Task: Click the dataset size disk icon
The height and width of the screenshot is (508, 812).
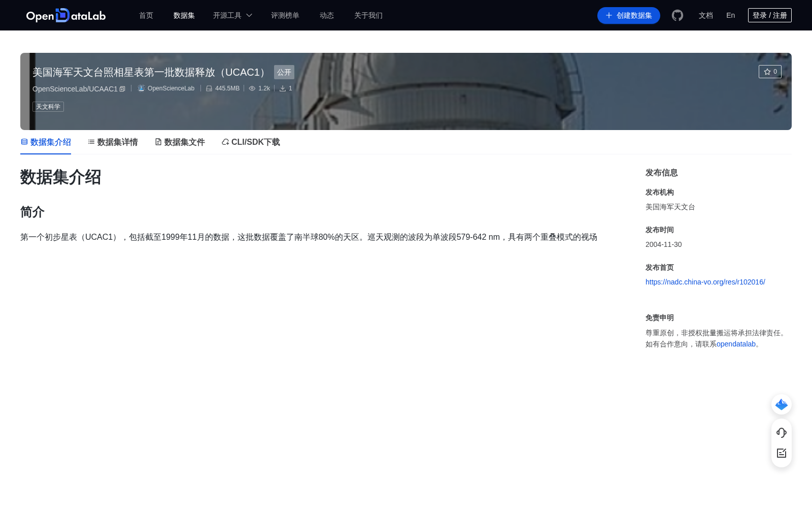Action: pos(209,88)
